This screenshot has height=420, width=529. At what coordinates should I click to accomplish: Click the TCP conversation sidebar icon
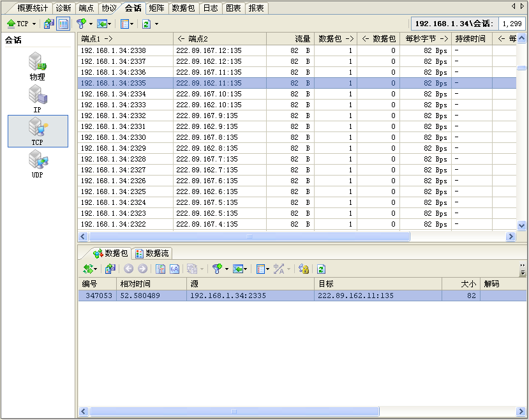[37, 131]
